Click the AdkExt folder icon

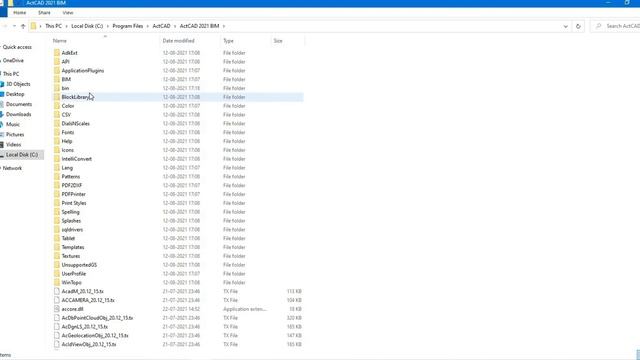point(57,53)
